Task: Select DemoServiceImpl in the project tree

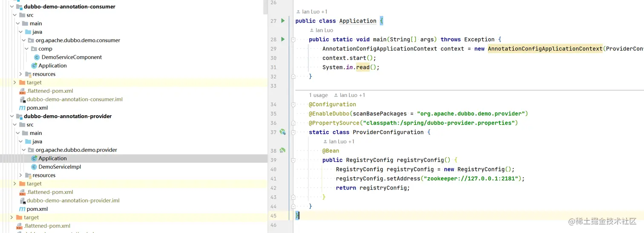Action: pyautogui.click(x=60, y=167)
